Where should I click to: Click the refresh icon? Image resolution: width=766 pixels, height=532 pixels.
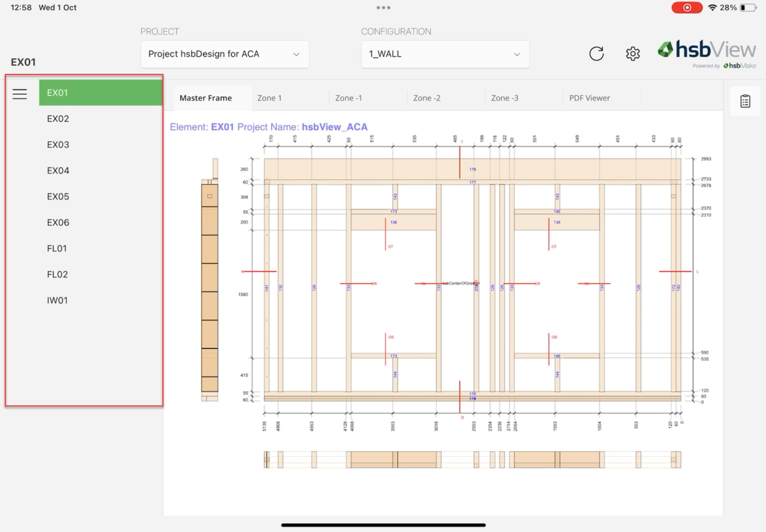[596, 54]
